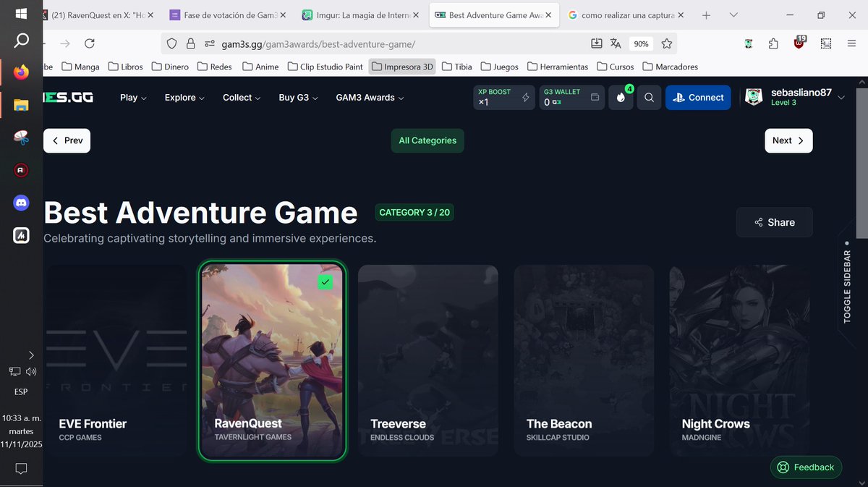
Task: Open Anime bookmarks folder
Action: (x=260, y=67)
